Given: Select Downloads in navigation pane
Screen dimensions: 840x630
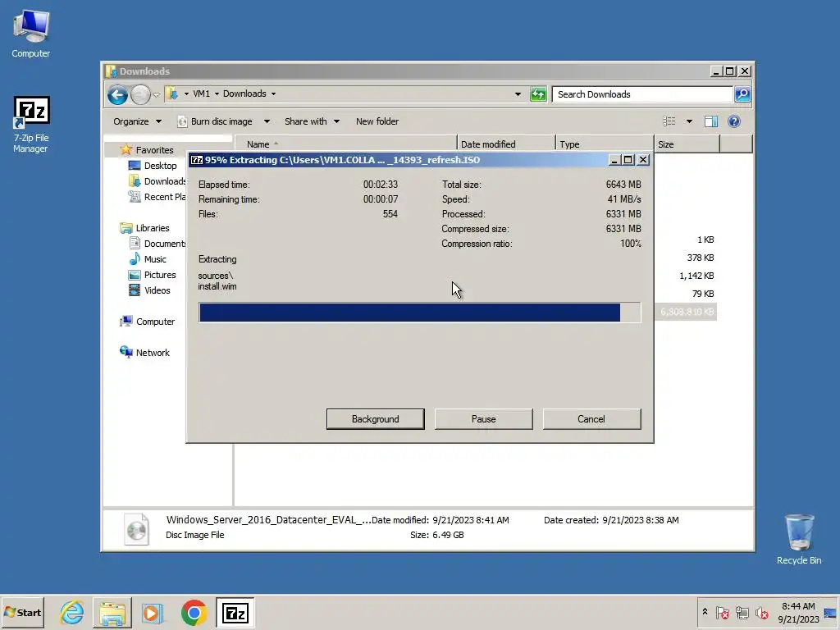Looking at the screenshot, I should [x=157, y=181].
